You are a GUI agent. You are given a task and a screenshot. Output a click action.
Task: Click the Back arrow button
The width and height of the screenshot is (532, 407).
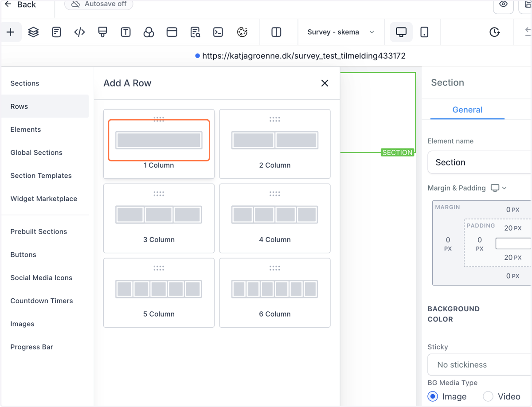(x=20, y=4)
